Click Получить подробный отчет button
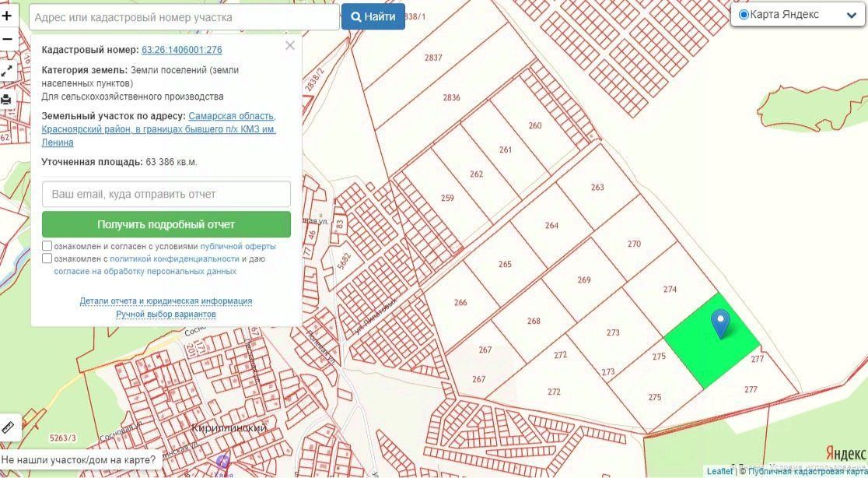Image resolution: width=868 pixels, height=478 pixels. (x=166, y=224)
